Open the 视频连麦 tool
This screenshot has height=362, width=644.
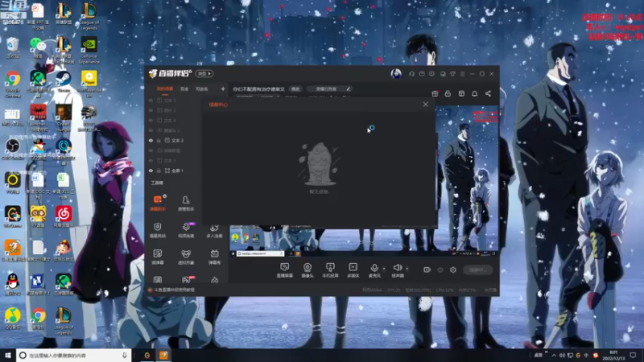pyautogui.click(x=186, y=230)
